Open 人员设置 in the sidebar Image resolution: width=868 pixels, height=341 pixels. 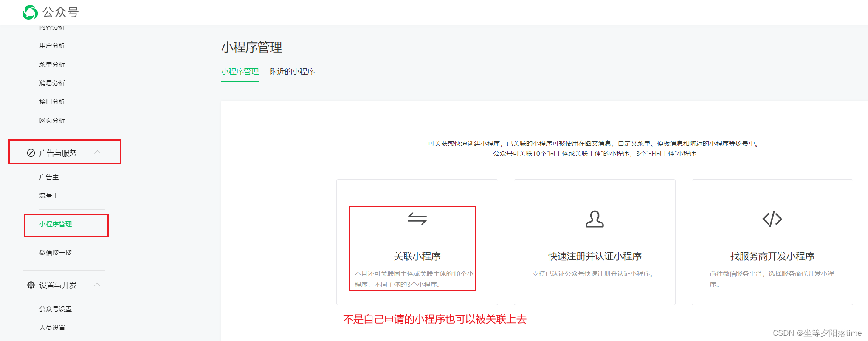coord(52,327)
